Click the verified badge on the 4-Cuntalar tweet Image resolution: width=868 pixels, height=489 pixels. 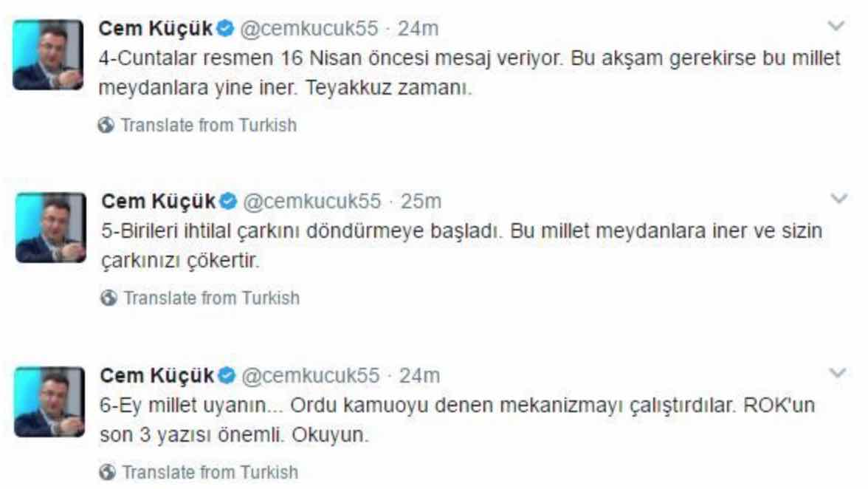227,29
